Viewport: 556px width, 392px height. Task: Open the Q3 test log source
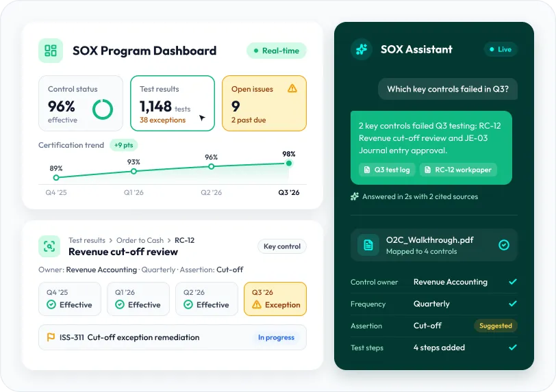(x=388, y=170)
